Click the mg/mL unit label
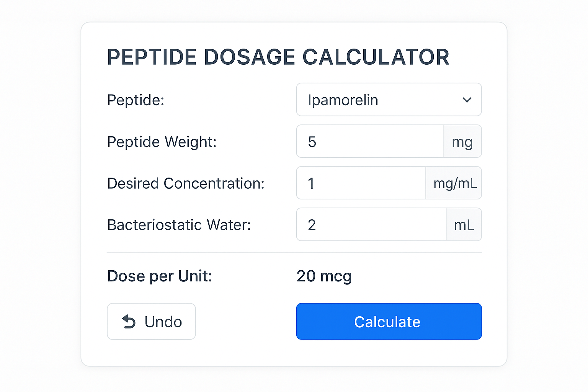The height and width of the screenshot is (392, 588). point(455,183)
